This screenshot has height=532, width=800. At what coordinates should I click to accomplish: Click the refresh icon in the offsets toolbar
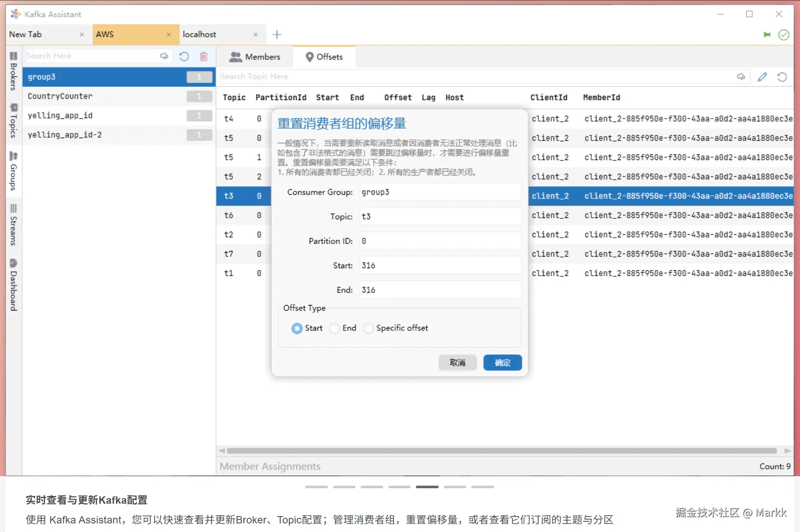pos(782,77)
